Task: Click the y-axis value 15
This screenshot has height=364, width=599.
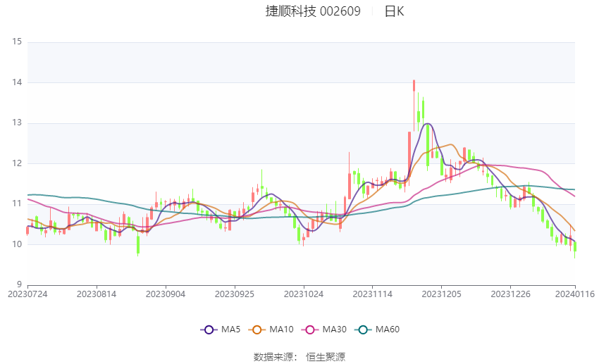Action: point(17,42)
